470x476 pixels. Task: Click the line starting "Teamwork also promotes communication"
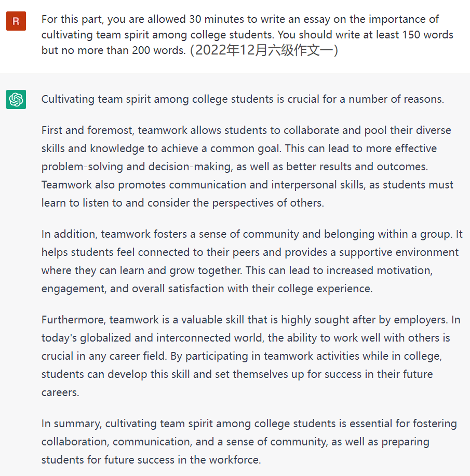point(247,185)
